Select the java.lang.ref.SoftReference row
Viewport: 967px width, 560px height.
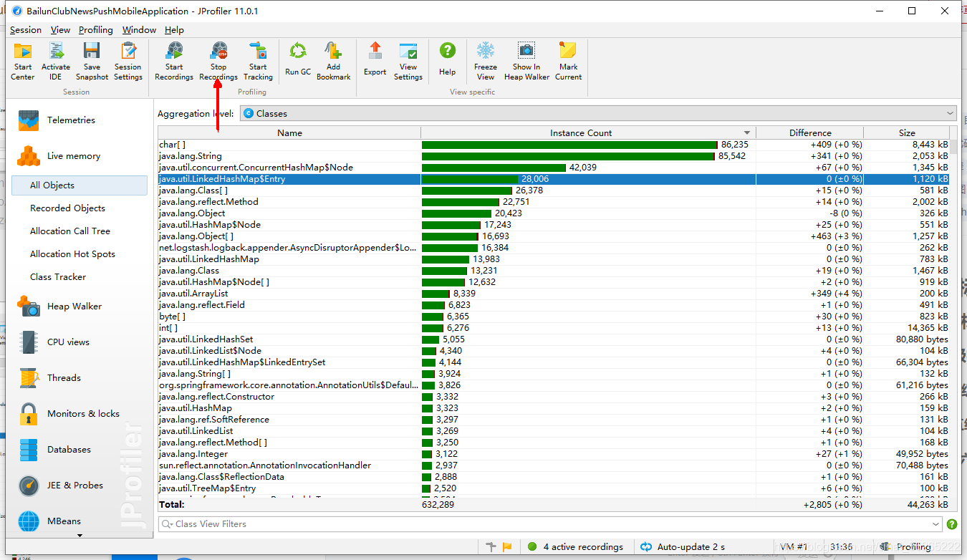(x=554, y=420)
